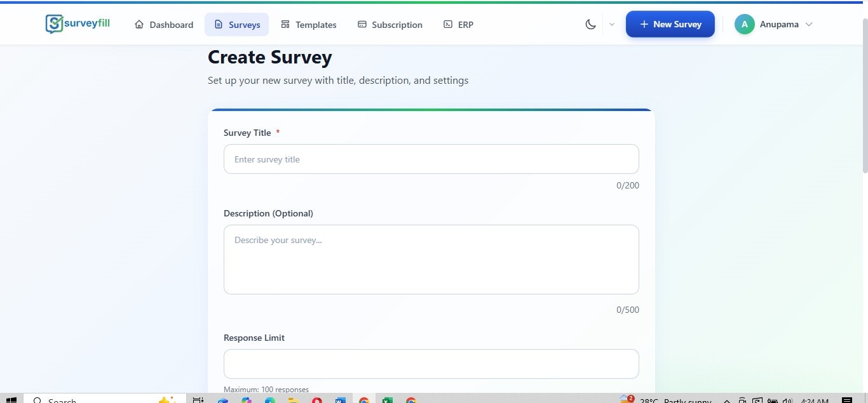Open the Anupama account dropdown
Viewport: 868px width, 403px height.
click(809, 24)
